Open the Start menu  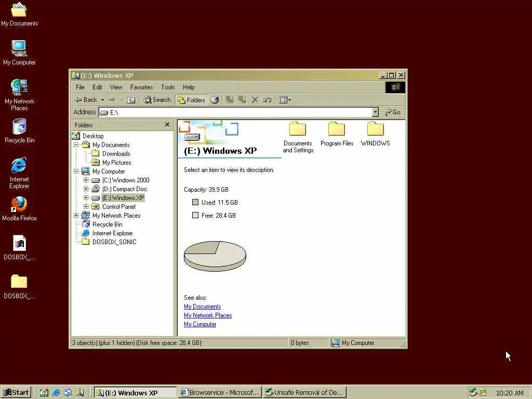point(16,393)
